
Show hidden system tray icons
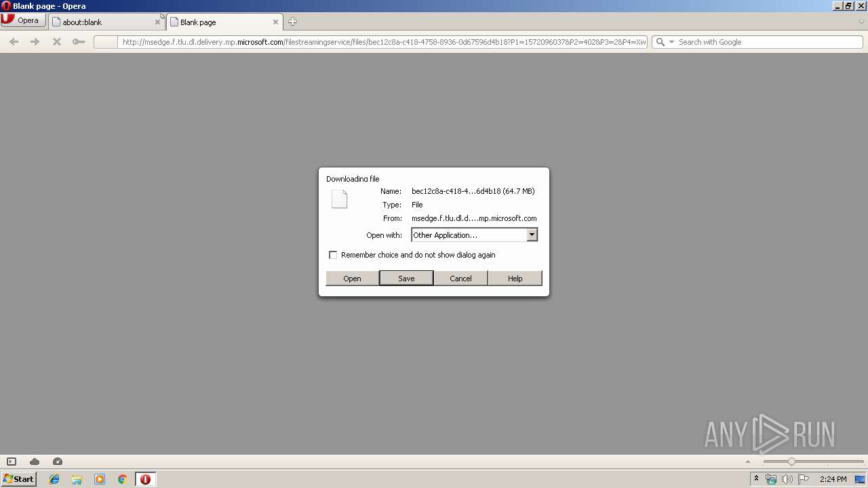click(756, 479)
